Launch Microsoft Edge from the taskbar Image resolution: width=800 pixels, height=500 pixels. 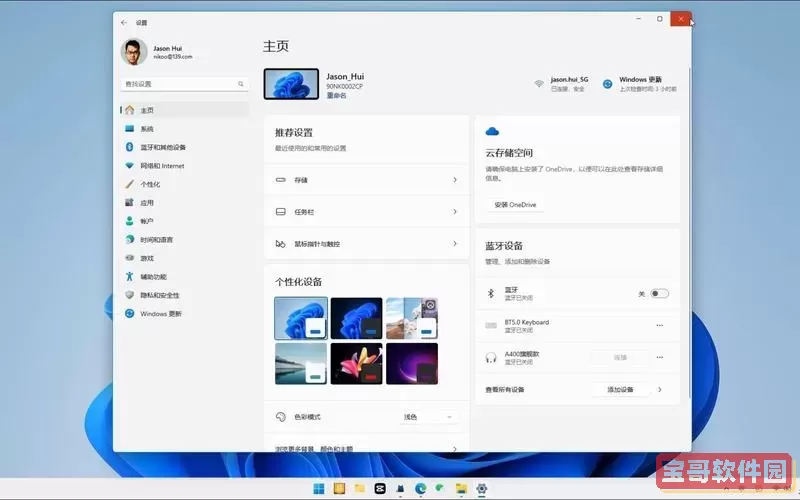421,489
